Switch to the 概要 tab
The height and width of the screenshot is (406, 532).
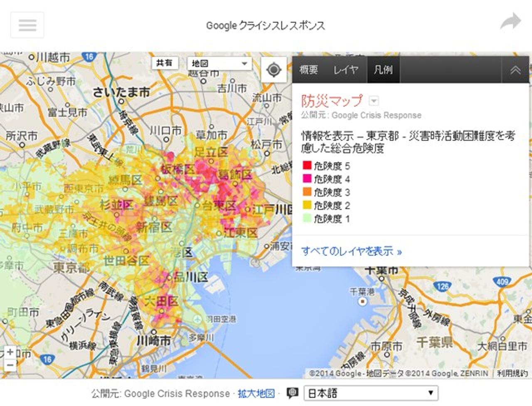309,69
